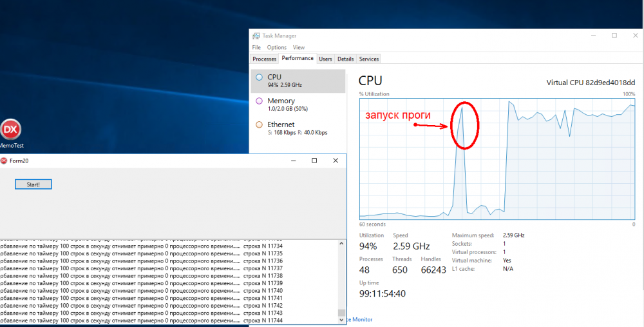Maximize the Task Manager window
This screenshot has height=327, width=644.
[x=614, y=35]
